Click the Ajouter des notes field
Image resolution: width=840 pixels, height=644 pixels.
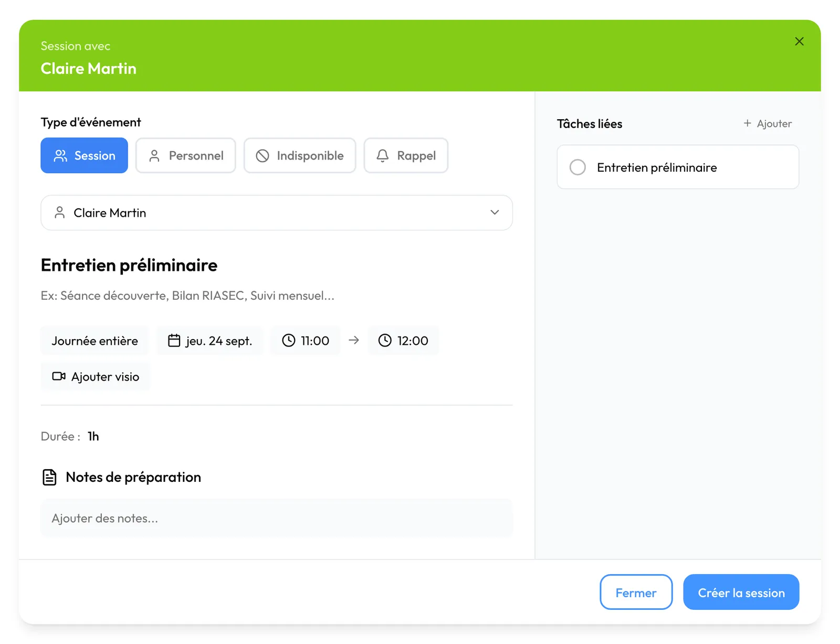[277, 518]
